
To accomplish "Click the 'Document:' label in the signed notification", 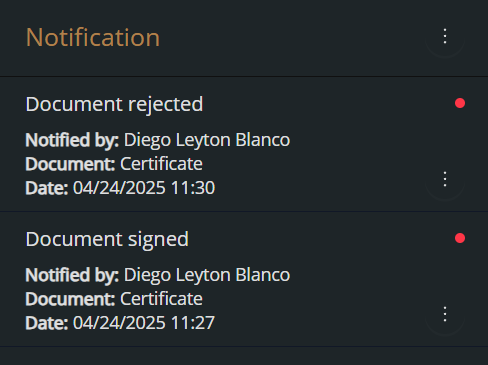I will (x=70, y=299).
